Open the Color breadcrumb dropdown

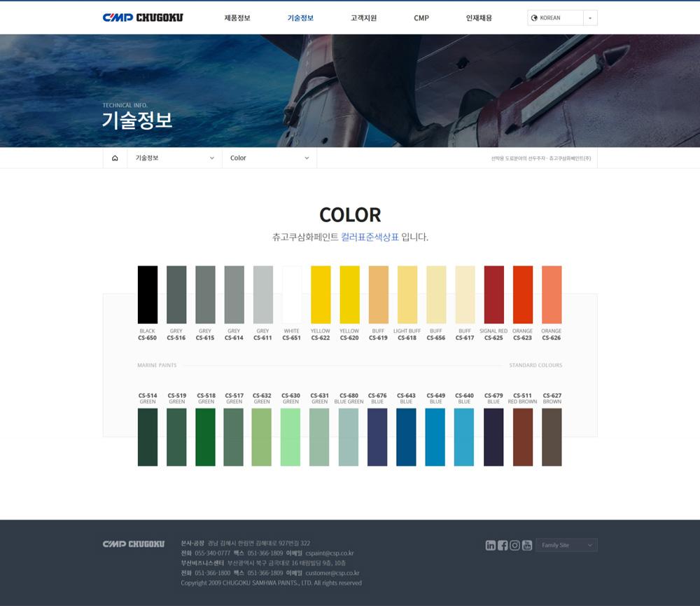(269, 158)
